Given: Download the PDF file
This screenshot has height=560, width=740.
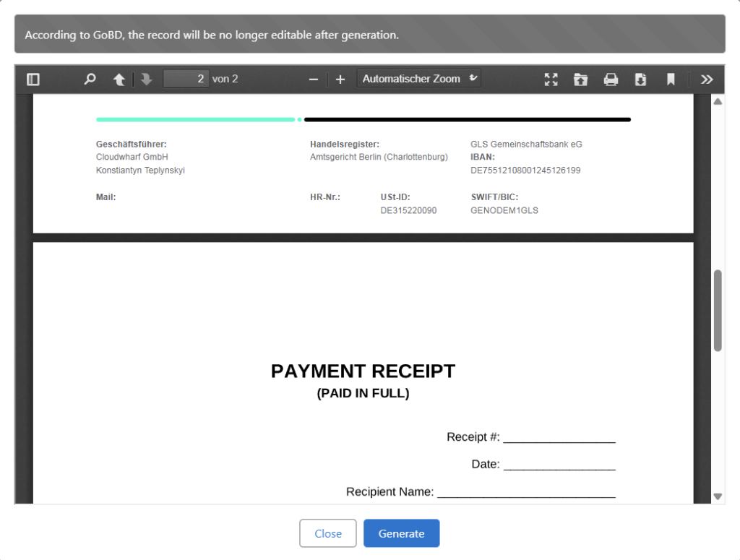Looking at the screenshot, I should click(x=640, y=79).
